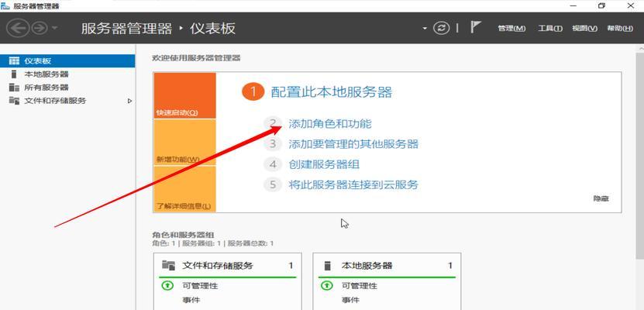Click 添加角色和功能 link
Viewport: 644px width, 310px height.
pos(330,123)
